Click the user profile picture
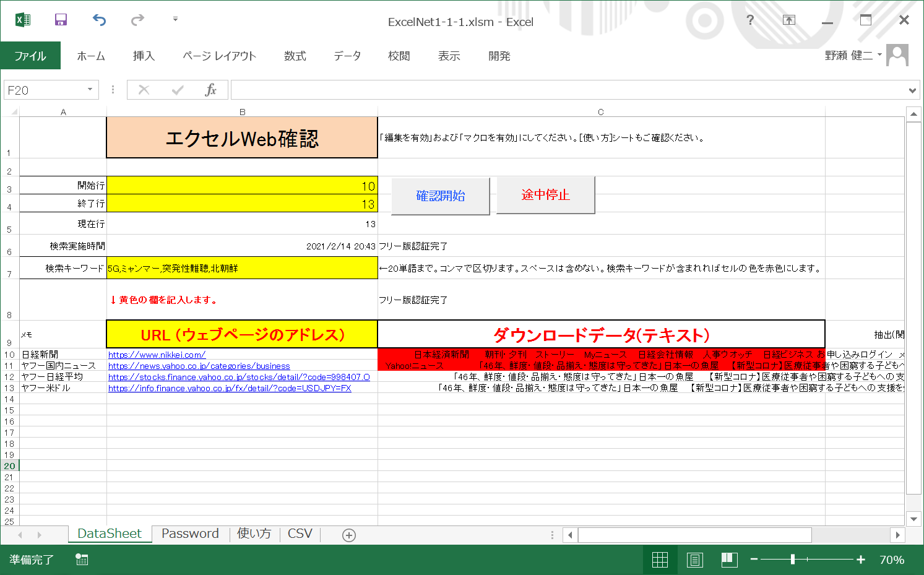This screenshot has height=575, width=924. [x=897, y=55]
